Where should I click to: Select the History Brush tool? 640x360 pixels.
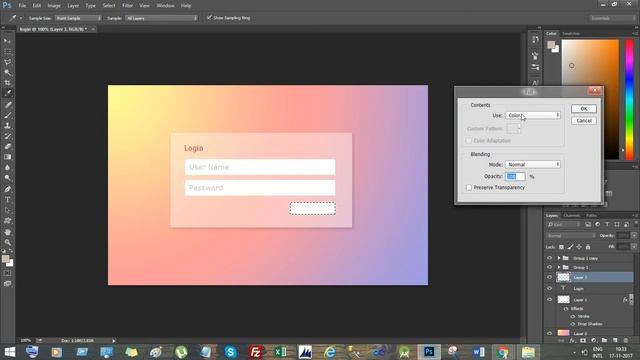7,136
